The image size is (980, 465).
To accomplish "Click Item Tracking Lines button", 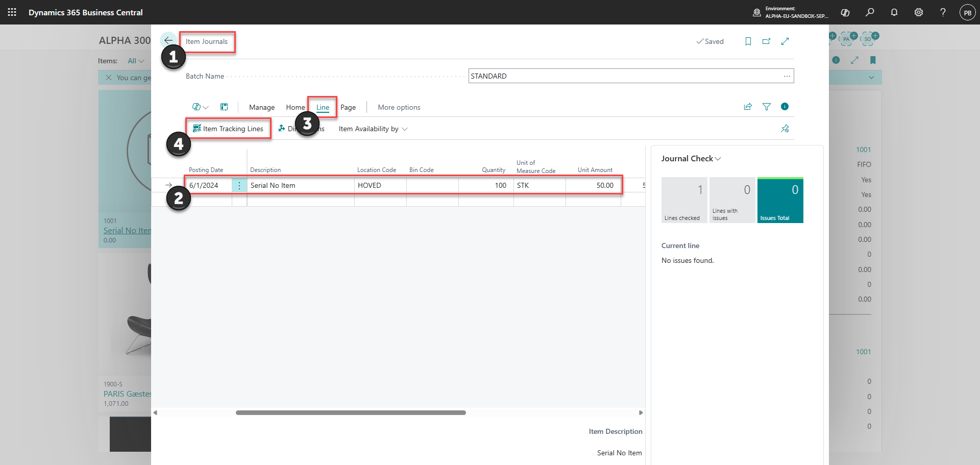I will [228, 129].
